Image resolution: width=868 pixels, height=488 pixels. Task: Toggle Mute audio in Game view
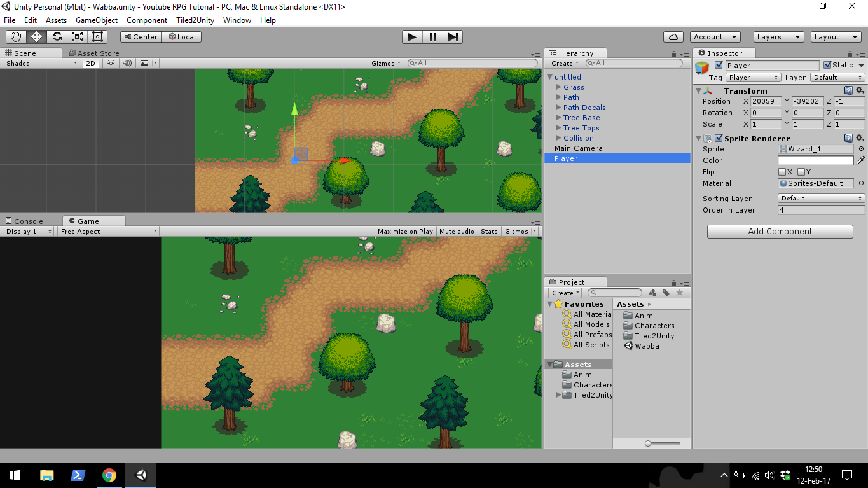(457, 231)
